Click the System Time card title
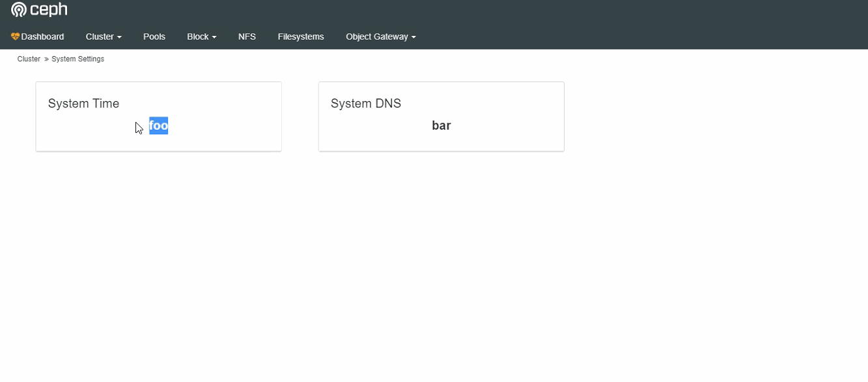This screenshot has height=382, width=868. click(x=83, y=103)
